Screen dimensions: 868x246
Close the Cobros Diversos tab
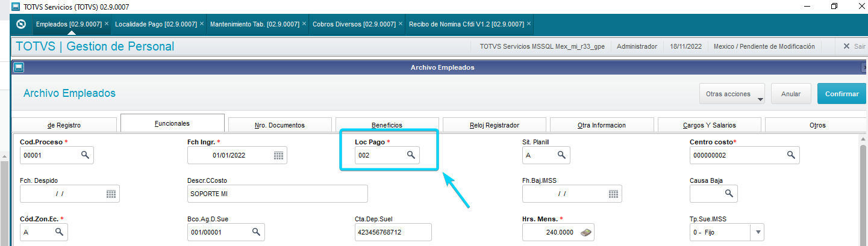coord(400,23)
